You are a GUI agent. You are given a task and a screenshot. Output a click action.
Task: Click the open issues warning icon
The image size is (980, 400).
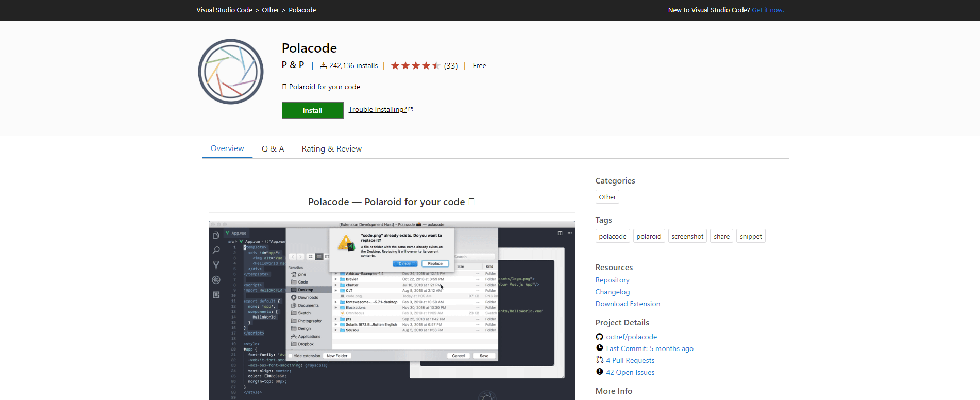pos(600,372)
